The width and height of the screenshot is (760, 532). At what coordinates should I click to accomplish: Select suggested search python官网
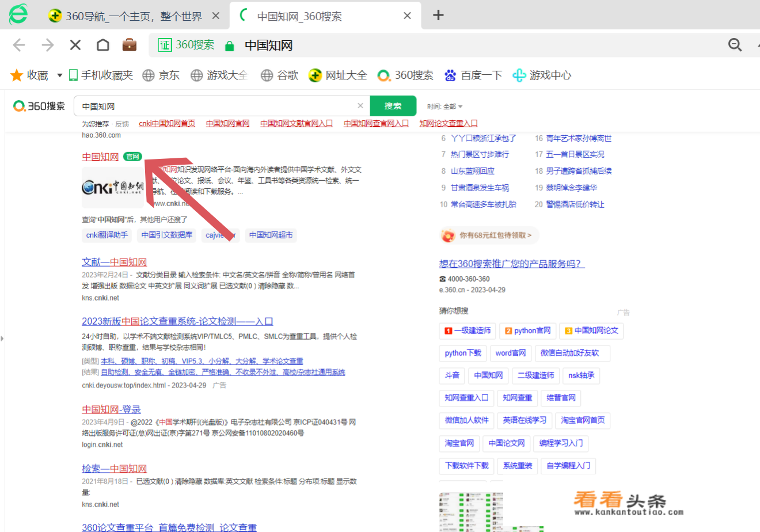527,330
